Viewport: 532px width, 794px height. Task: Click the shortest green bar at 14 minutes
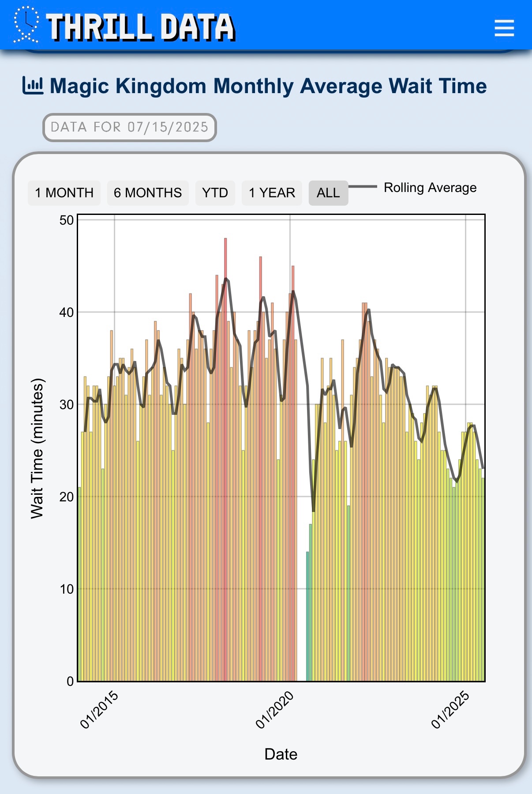(308, 616)
